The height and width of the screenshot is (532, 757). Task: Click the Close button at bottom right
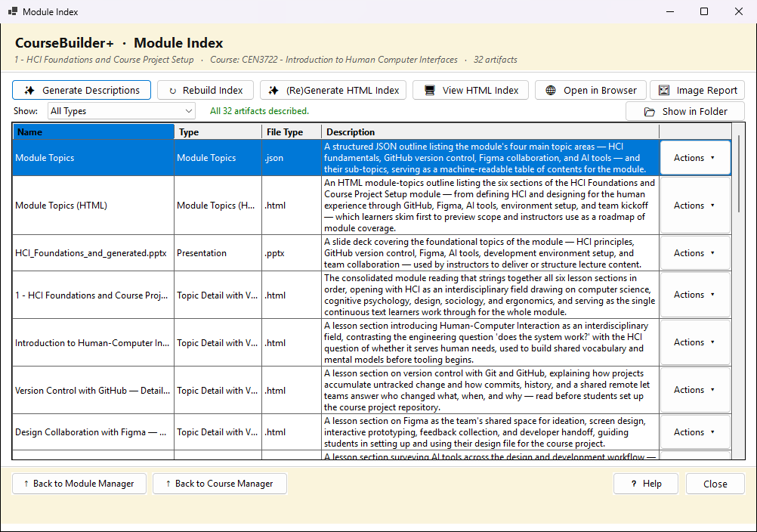715,484
